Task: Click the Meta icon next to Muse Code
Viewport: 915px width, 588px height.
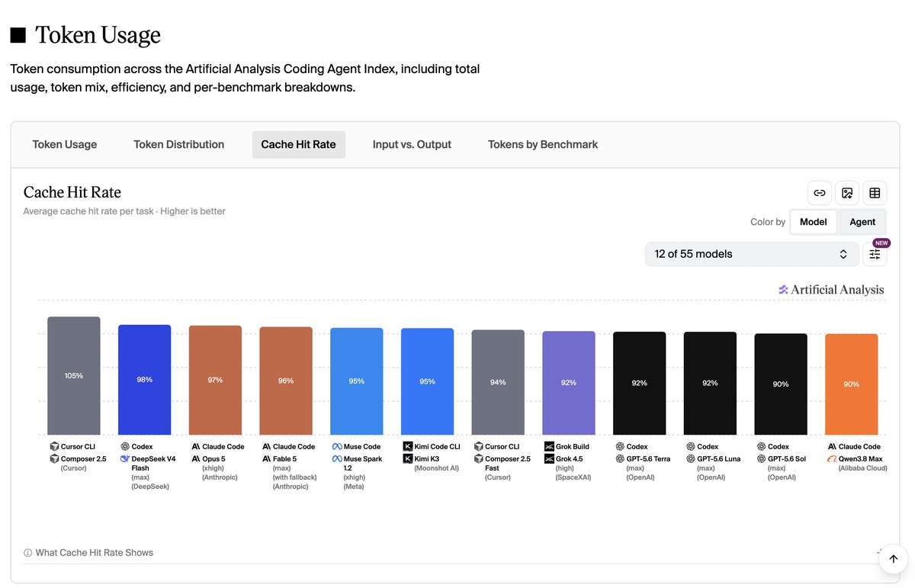Action: pyautogui.click(x=337, y=447)
